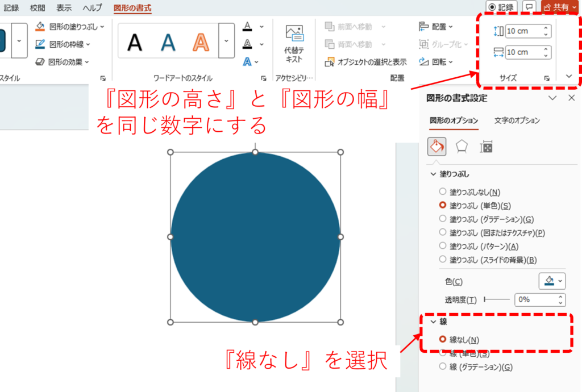The height and width of the screenshot is (392, 582).
Task: Select 塗りつぶしなし radio button
Action: pos(443,192)
